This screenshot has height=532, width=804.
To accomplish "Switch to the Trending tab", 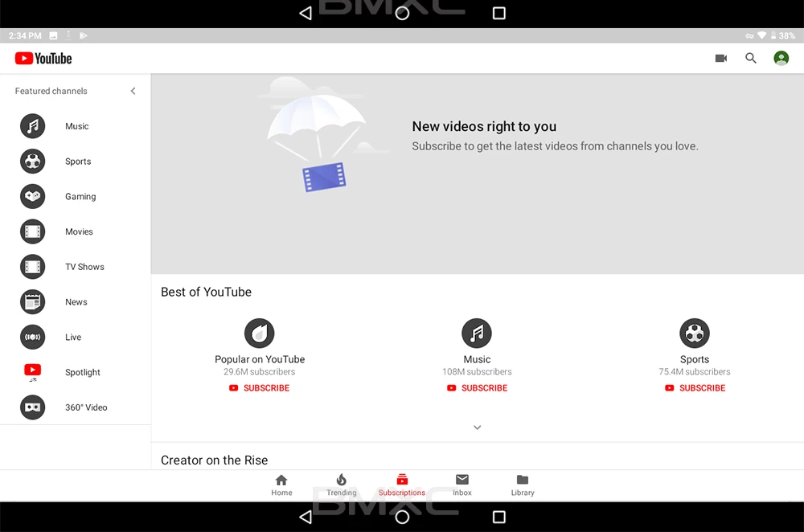I will [x=342, y=485].
